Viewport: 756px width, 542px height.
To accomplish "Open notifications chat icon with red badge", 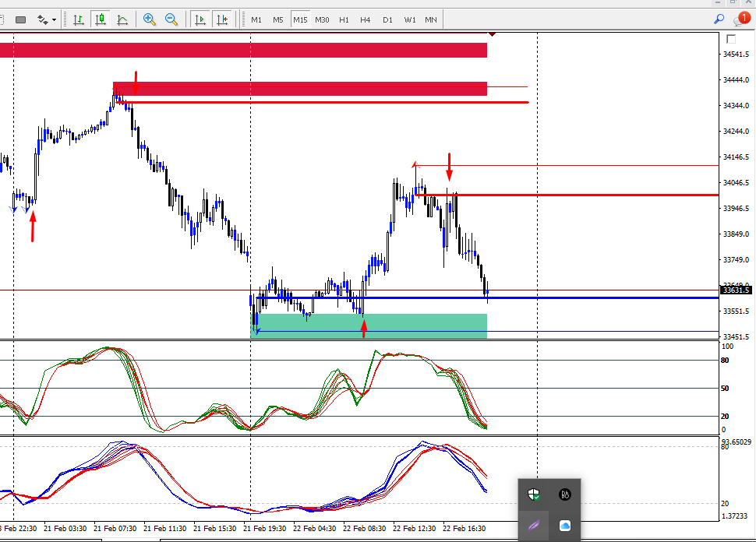I will tap(742, 19).
